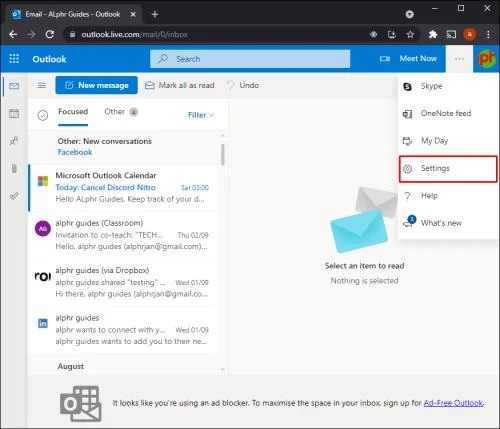Reload the Outlook page

50,34
